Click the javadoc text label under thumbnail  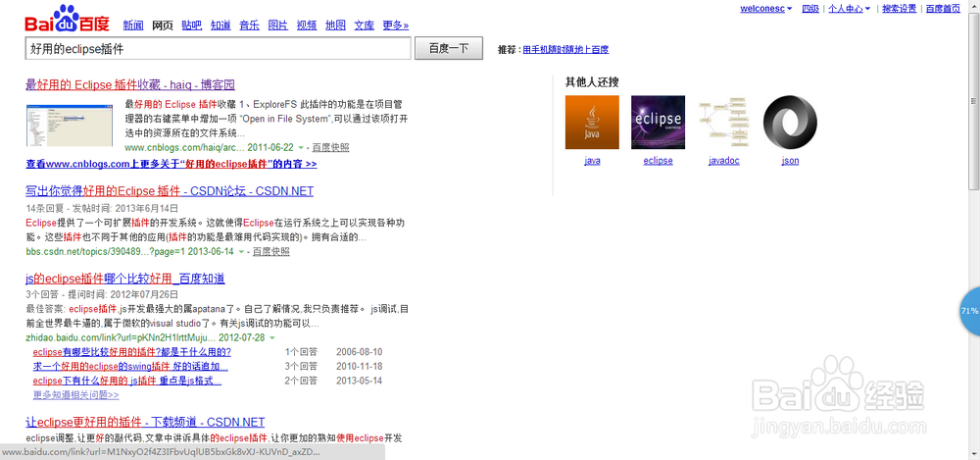tap(724, 161)
